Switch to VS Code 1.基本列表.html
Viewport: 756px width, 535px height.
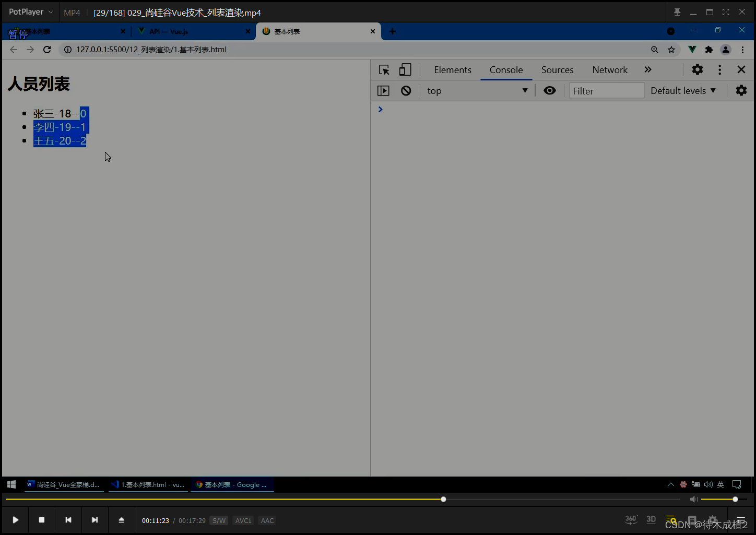pyautogui.click(x=148, y=484)
